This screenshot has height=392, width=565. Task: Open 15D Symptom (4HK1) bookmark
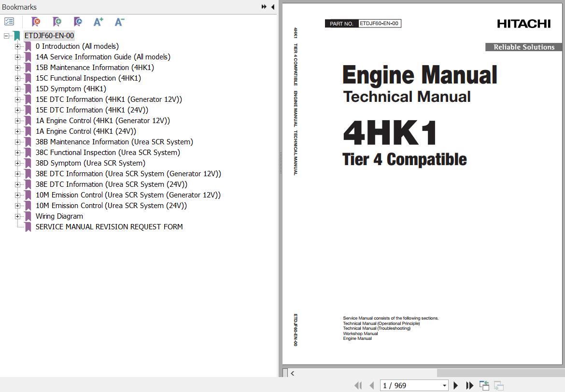coord(71,89)
